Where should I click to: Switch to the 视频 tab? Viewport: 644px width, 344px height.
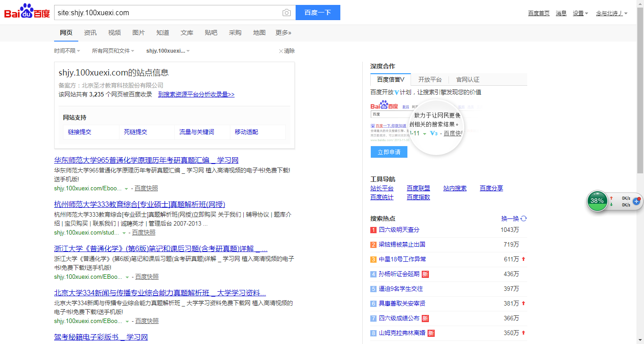(x=114, y=33)
